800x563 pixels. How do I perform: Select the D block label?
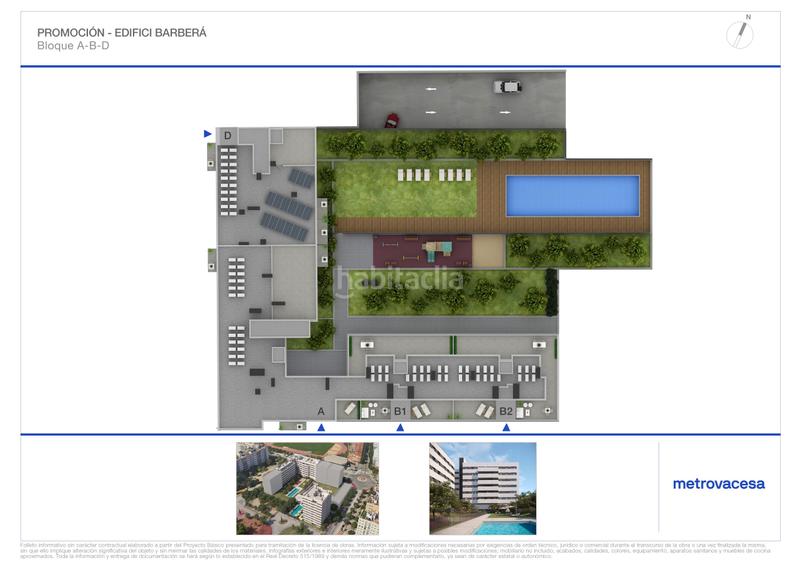228,135
